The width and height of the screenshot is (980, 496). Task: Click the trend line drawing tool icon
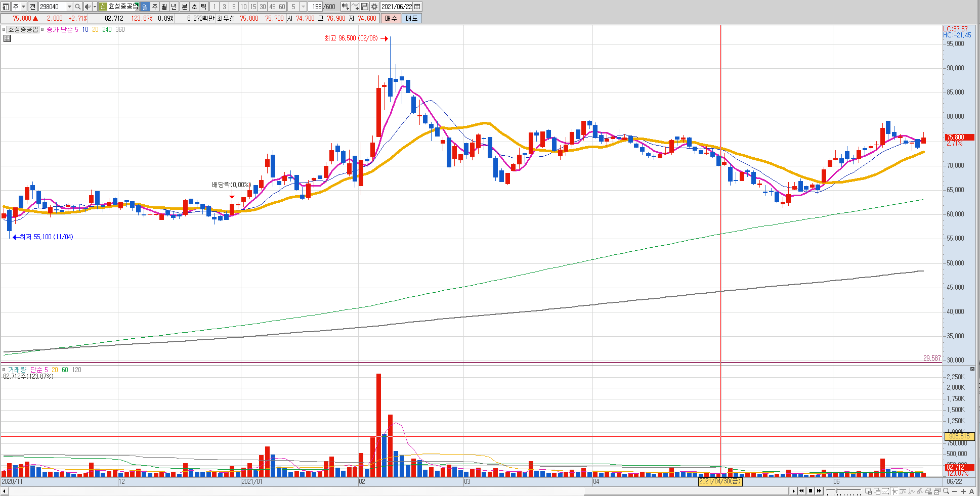click(920, 491)
